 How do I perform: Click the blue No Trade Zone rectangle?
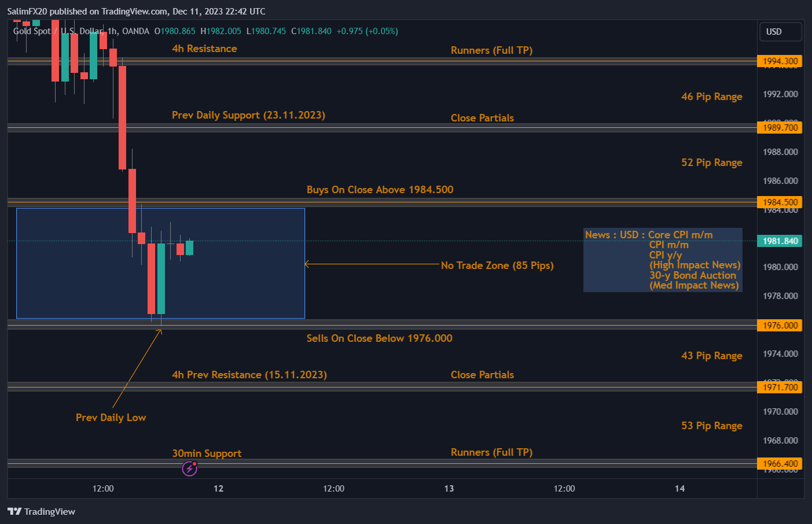(x=160, y=263)
